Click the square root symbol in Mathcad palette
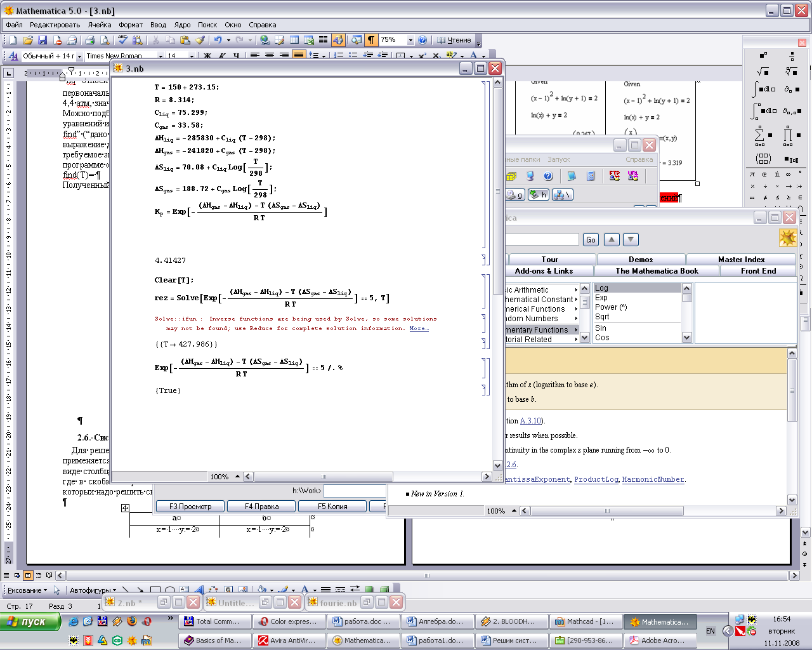The width and height of the screenshot is (812, 650). click(763, 72)
